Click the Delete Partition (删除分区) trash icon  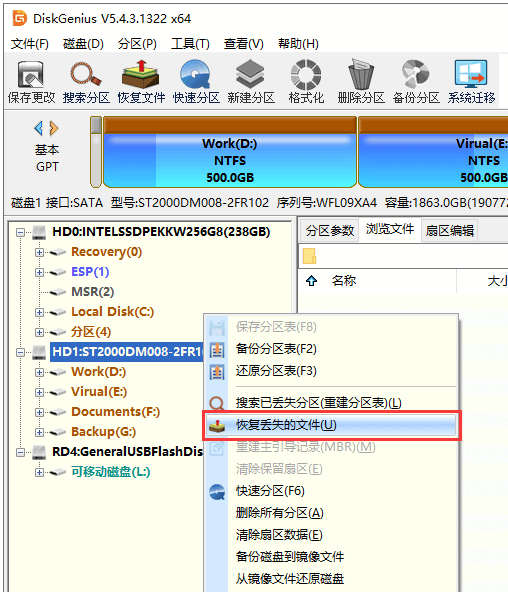pyautogui.click(x=361, y=82)
